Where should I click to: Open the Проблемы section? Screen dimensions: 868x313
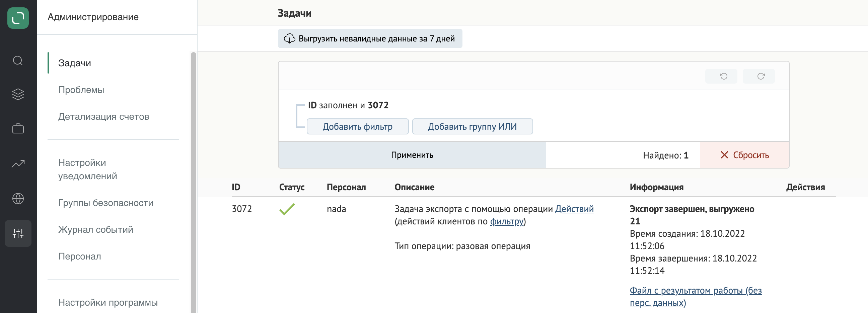click(81, 90)
